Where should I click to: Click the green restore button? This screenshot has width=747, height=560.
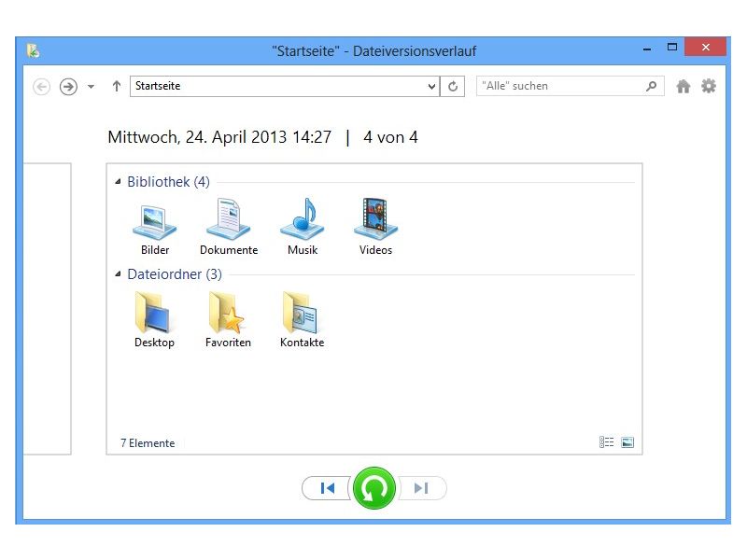coord(374,488)
